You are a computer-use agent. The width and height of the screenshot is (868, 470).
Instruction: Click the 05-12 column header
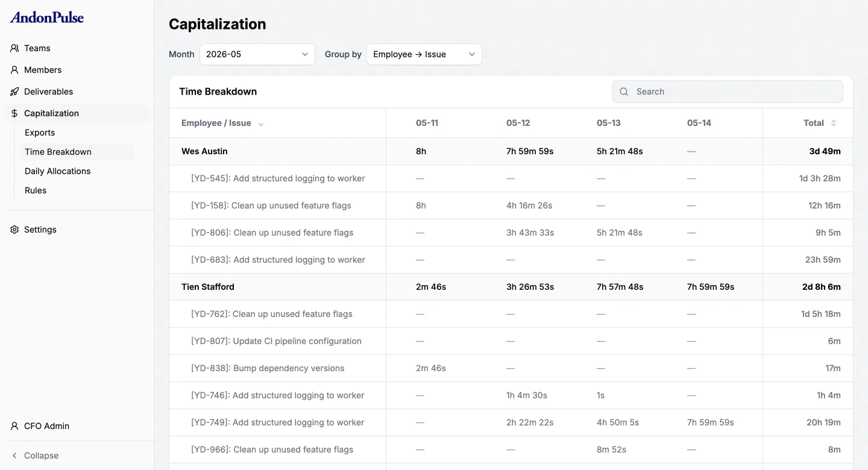(x=518, y=123)
